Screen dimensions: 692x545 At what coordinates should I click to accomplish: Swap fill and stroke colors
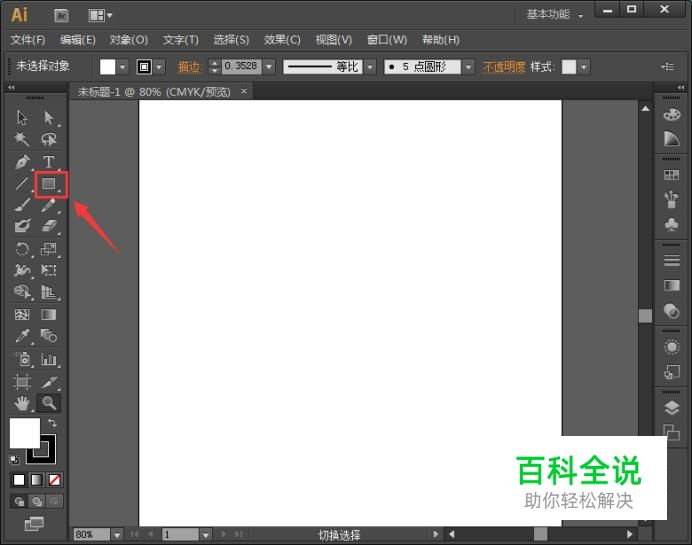click(52, 424)
